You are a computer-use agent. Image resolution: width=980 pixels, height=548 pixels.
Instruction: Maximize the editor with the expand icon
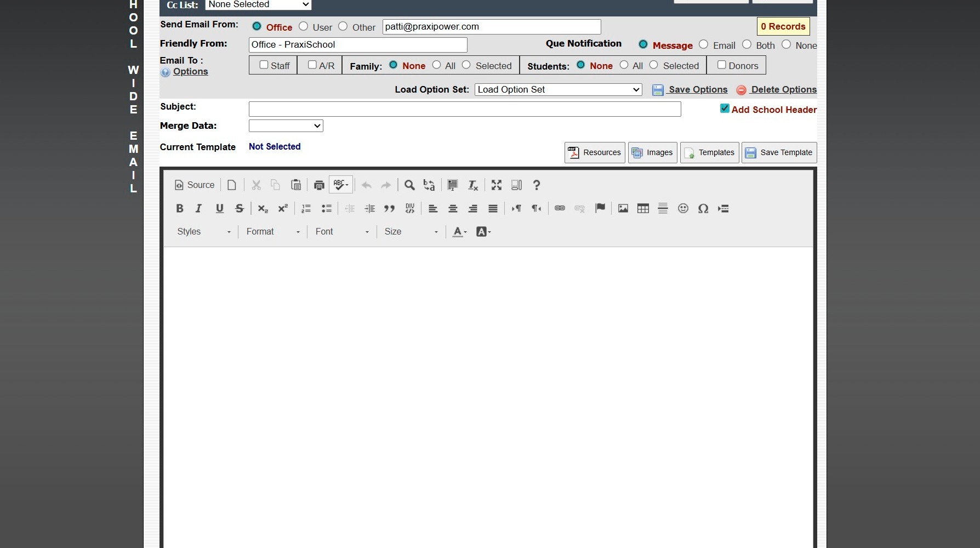tap(497, 185)
